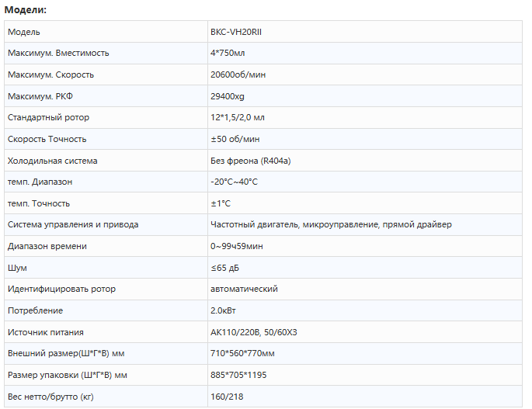
Task: Click the "Система управления и привода" label
Action: (x=73, y=224)
